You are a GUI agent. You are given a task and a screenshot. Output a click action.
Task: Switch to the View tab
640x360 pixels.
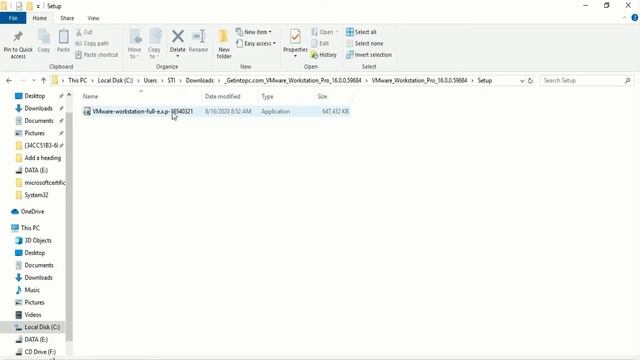(93, 18)
